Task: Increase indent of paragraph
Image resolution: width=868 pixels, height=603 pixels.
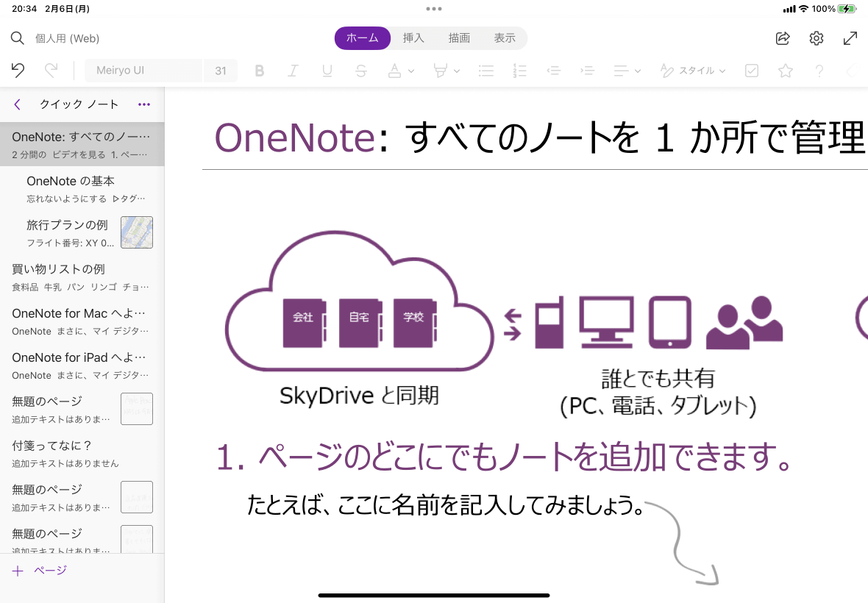Action: point(587,71)
